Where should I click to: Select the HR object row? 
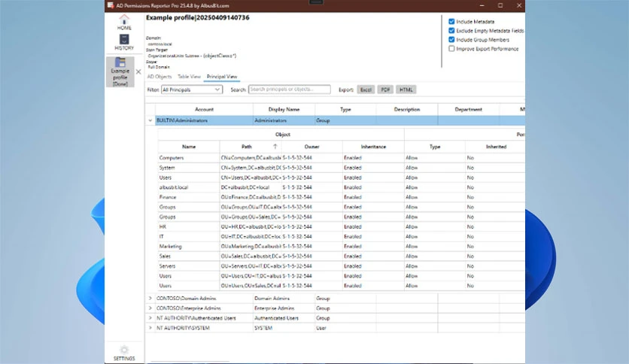(342, 226)
